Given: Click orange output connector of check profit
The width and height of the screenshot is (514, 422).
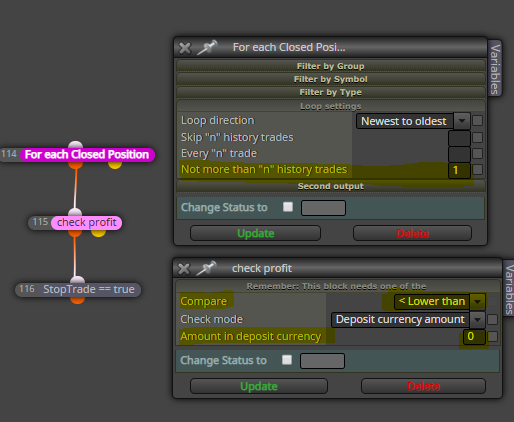Looking at the screenshot, I should pos(75,233).
